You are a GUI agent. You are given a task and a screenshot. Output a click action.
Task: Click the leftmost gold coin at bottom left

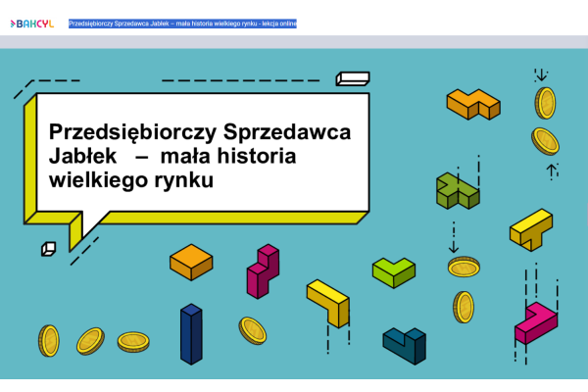pyautogui.click(x=49, y=340)
